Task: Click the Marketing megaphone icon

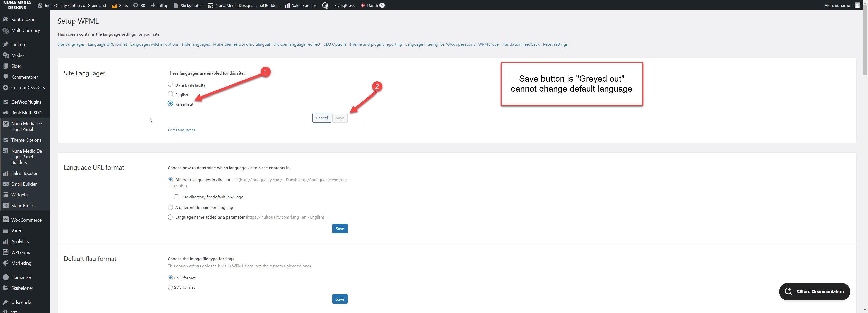Action: click(x=6, y=263)
